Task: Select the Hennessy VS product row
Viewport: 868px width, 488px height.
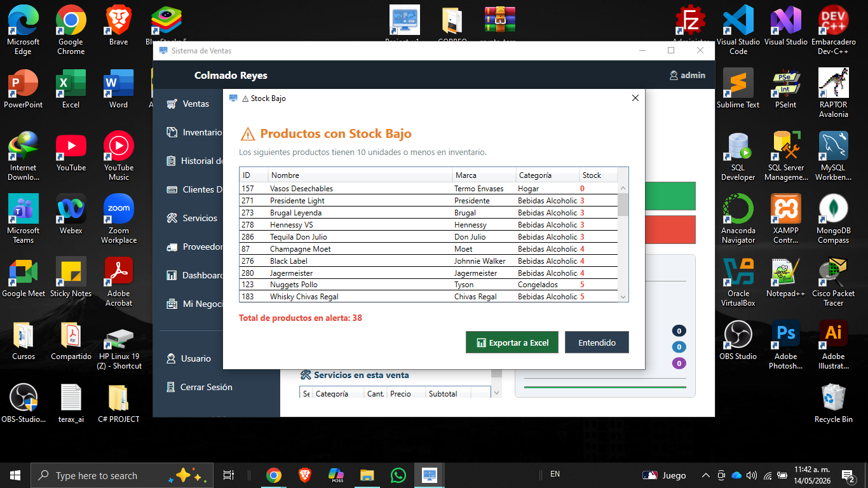Action: click(x=428, y=225)
